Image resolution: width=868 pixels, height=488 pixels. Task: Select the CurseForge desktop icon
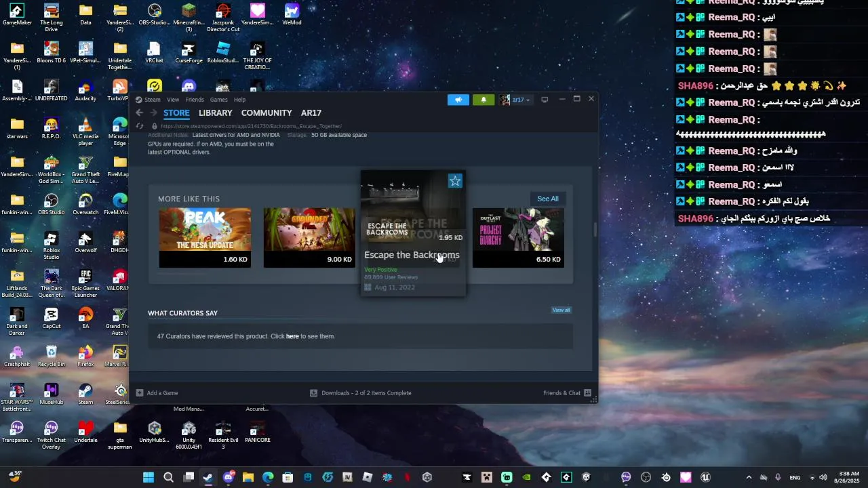tap(189, 54)
